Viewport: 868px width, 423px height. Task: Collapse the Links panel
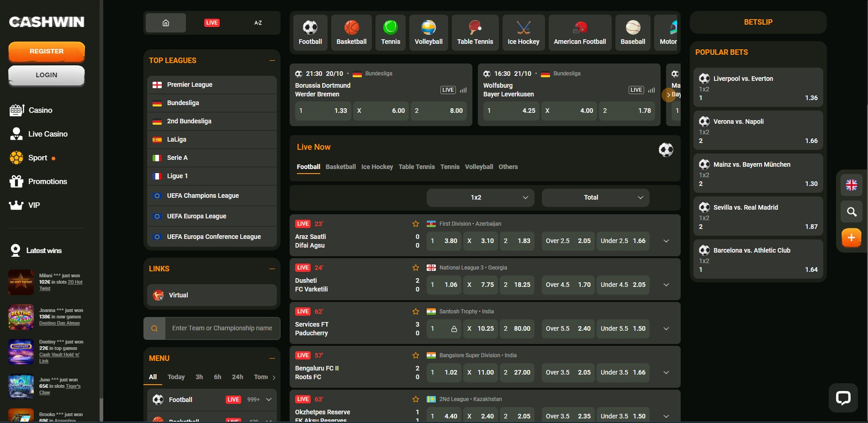272,269
